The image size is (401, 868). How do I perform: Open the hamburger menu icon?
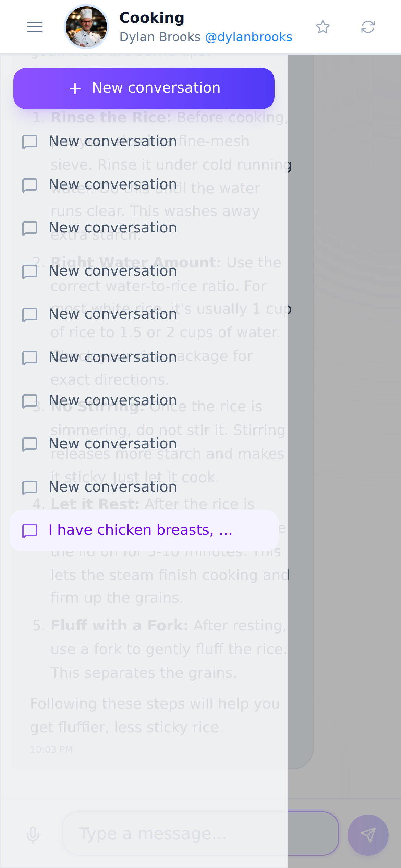pyautogui.click(x=35, y=27)
